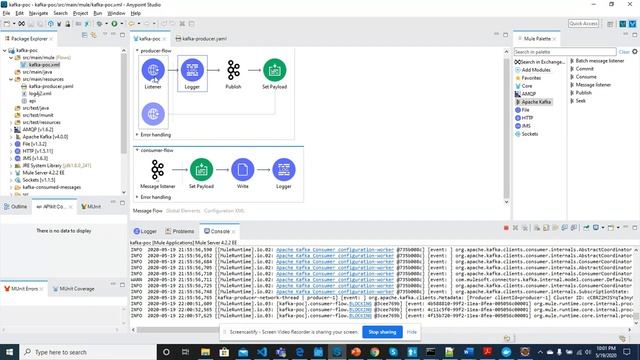The height and width of the screenshot is (360, 640).
Task: Open the Run menu
Action: tap(98, 13)
